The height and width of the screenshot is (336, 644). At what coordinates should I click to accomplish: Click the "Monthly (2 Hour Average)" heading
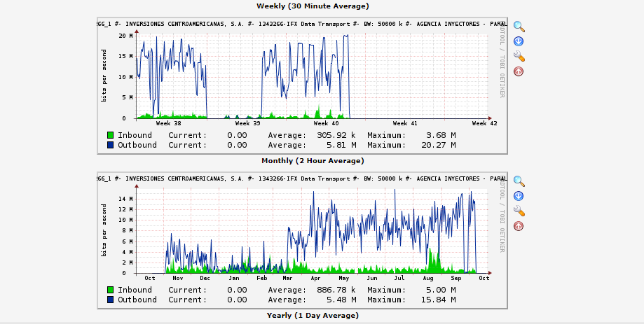point(313,160)
